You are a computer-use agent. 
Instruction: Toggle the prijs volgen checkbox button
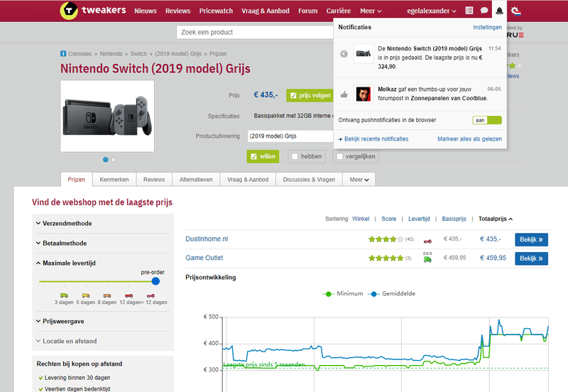click(310, 95)
